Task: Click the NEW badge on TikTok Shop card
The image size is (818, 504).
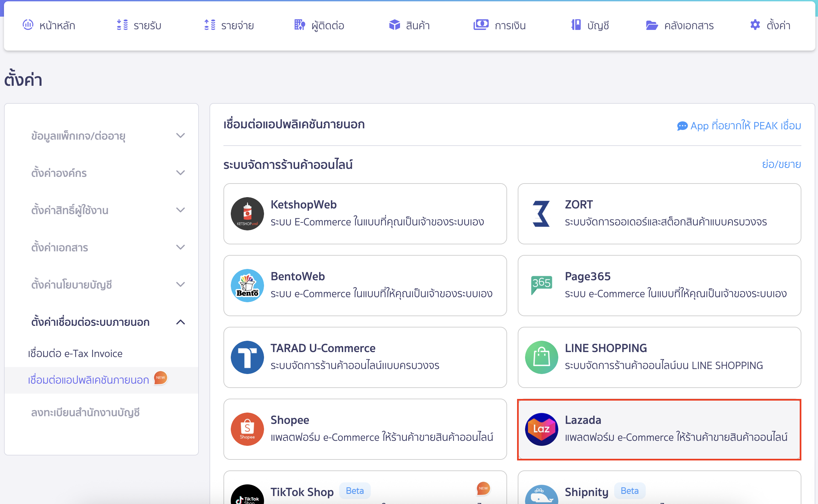Action: click(483, 489)
